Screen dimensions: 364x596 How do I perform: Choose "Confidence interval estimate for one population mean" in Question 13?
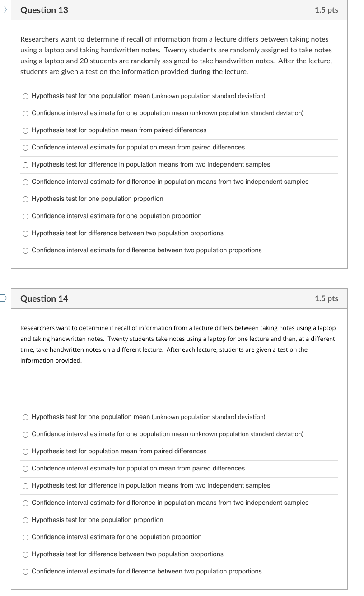(26, 113)
